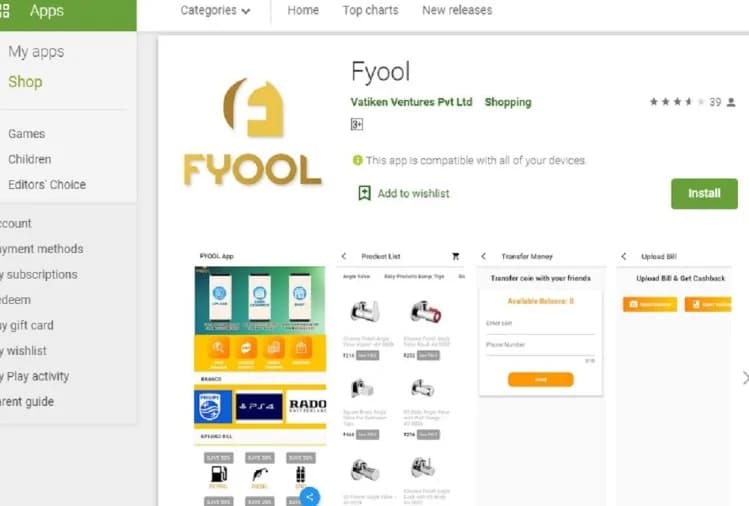
Task: Open the Fyool app logo image
Action: [x=252, y=131]
